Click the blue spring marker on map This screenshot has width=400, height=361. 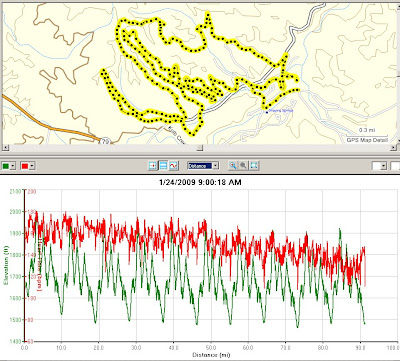coord(267,112)
